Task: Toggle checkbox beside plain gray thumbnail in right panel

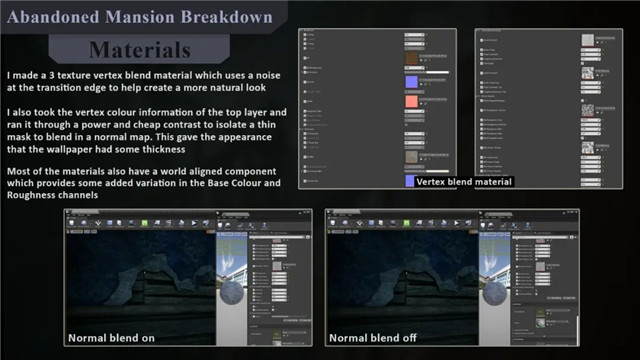Action: [481, 40]
